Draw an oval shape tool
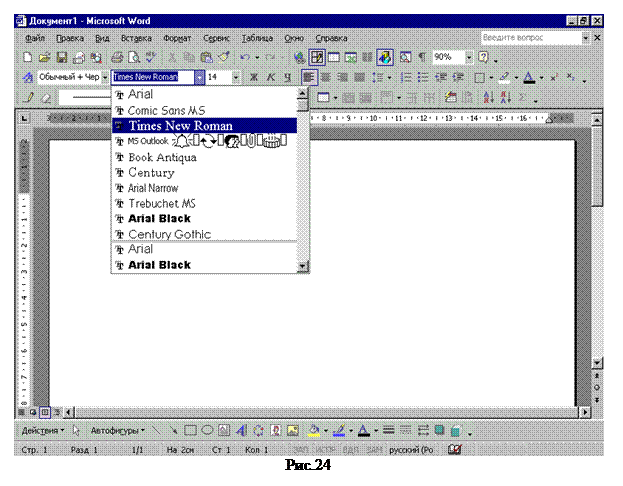This screenshot has height=486, width=623. pos(207,430)
